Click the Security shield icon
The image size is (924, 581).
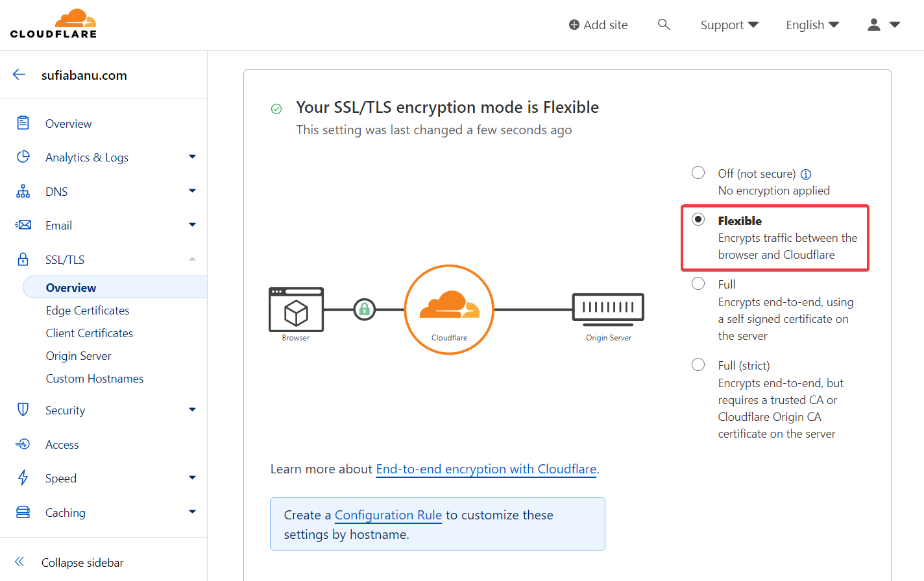23,409
